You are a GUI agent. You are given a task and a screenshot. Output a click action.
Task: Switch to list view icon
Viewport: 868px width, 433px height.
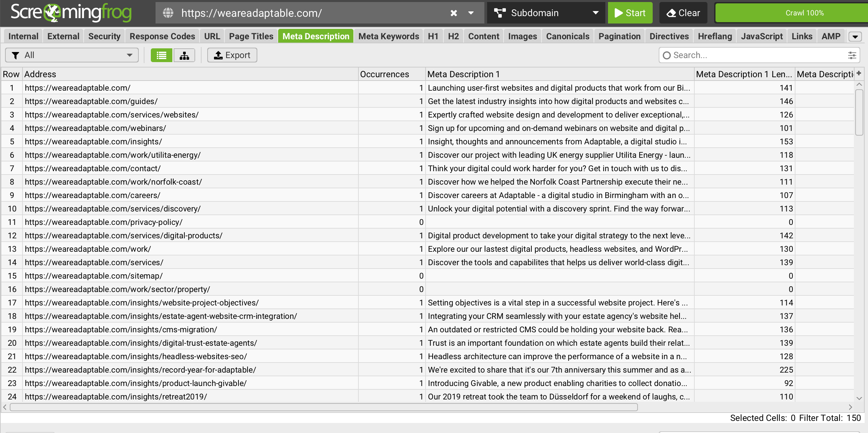pyautogui.click(x=161, y=55)
